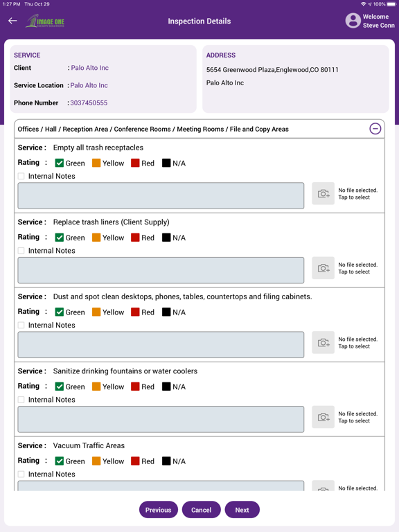Select N/A rating for Empty all trash receptacles
The width and height of the screenshot is (399, 532).
coord(166,163)
